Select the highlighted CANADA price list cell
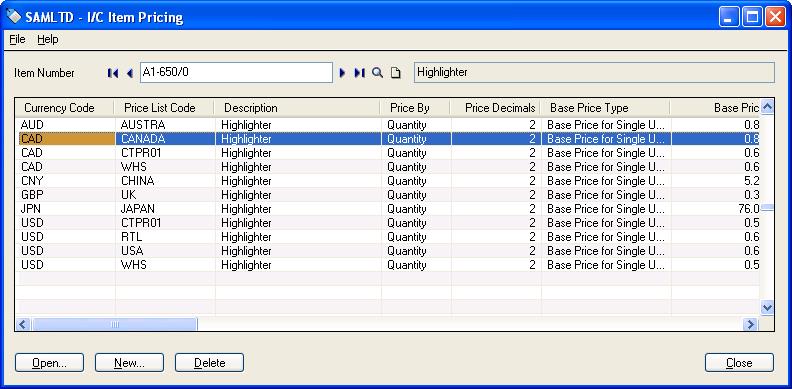 tap(166, 139)
